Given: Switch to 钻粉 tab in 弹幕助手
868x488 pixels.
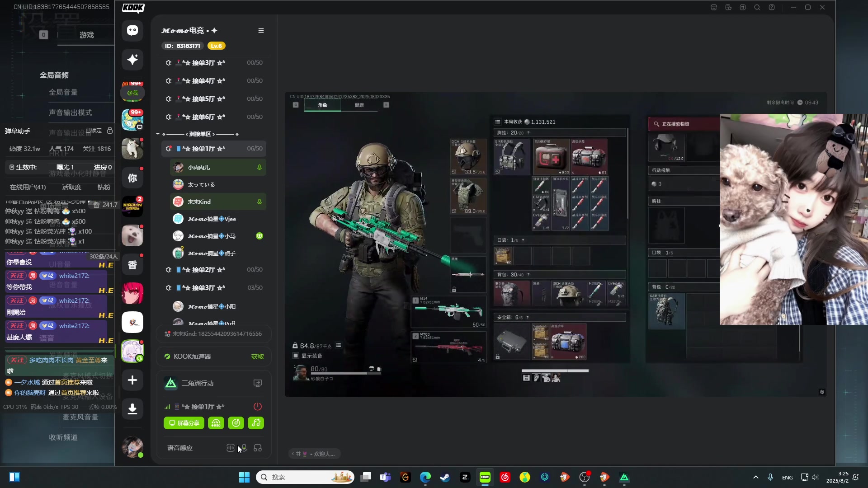Looking at the screenshot, I should coord(104,187).
